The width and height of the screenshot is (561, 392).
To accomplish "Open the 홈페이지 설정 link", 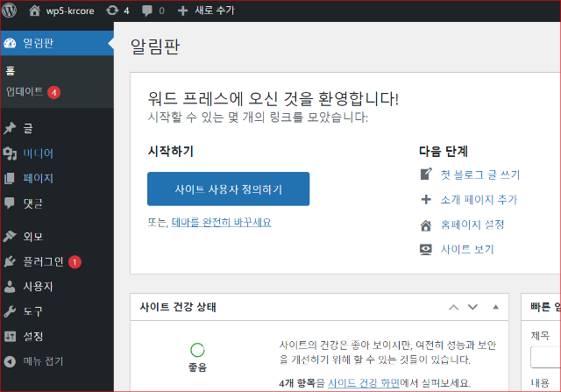I will pos(472,225).
